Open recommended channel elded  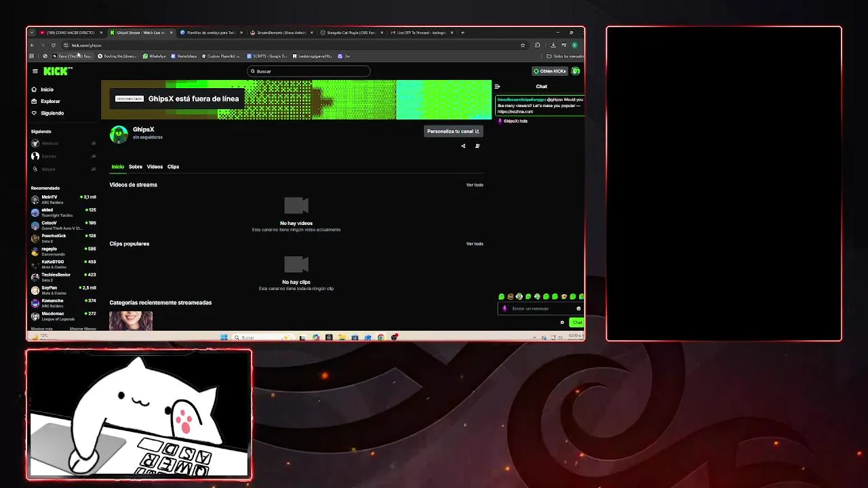coord(64,212)
